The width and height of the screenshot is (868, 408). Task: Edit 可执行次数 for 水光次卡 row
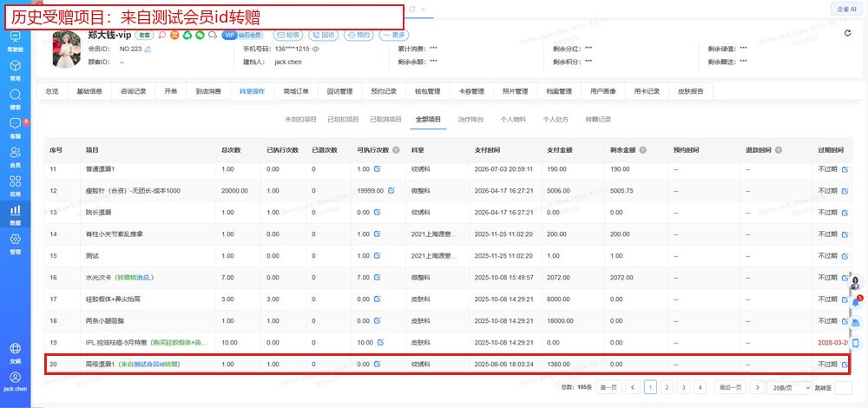(377, 277)
